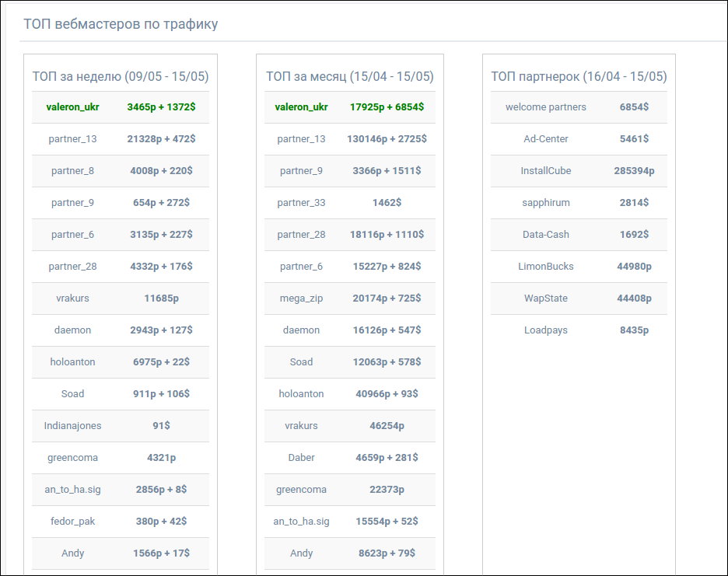Click the value '91$' next to Indianajones
The width and height of the screenshot is (728, 576).
tap(161, 426)
